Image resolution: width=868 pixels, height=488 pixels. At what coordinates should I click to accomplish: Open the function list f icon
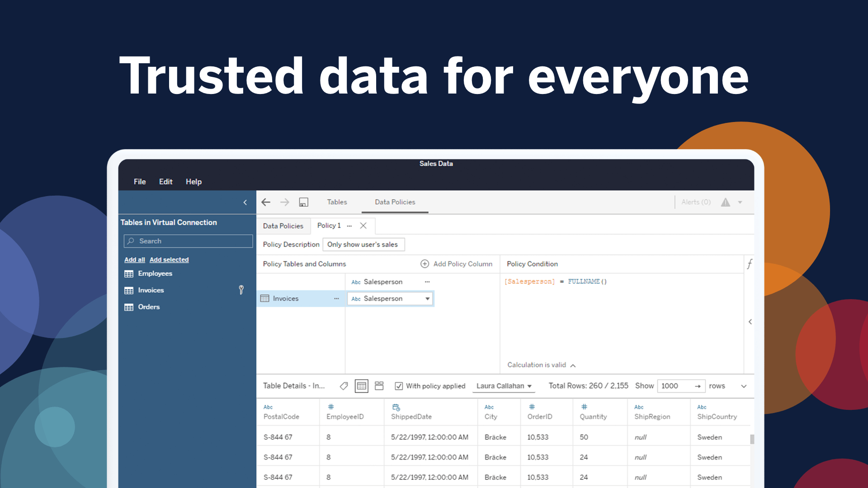(750, 264)
